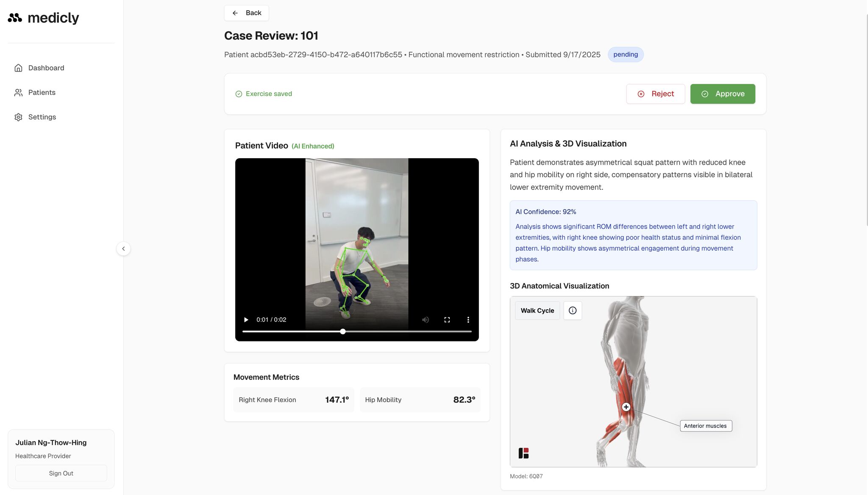
Task: Click the video progress slider handle
Action: (x=342, y=331)
